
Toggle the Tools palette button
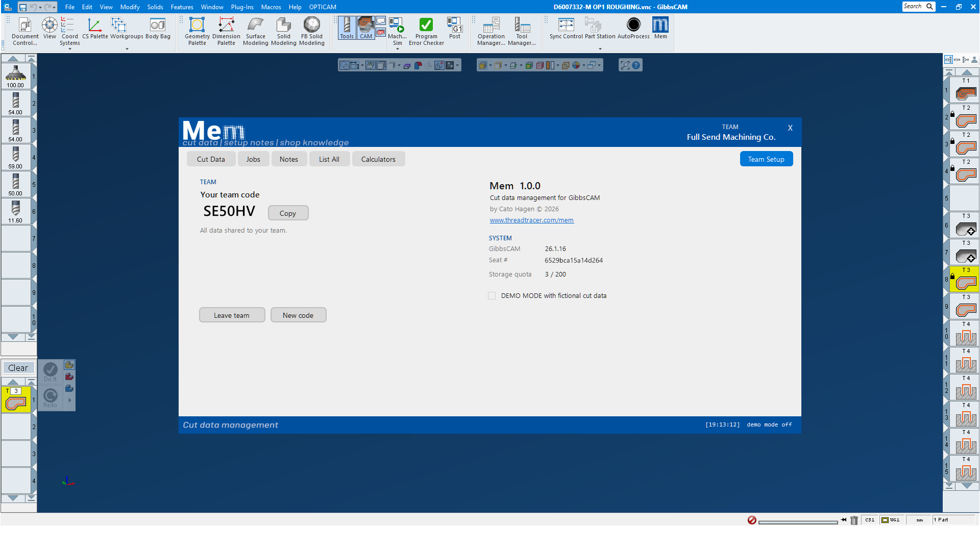coord(347,28)
